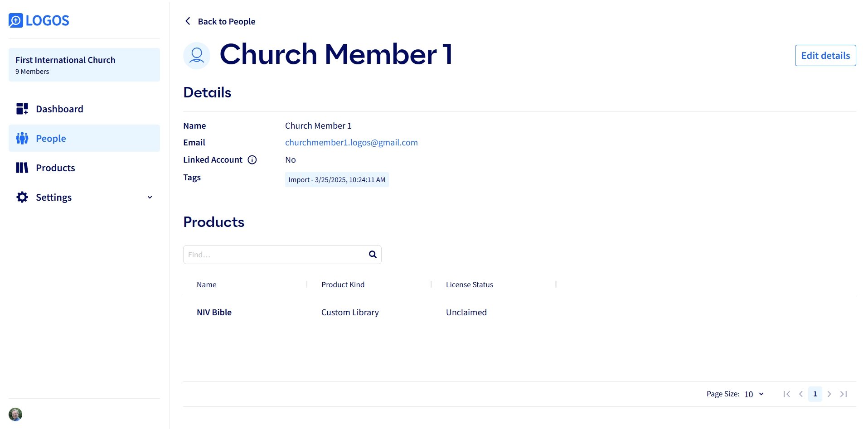Sort by License Status column header
This screenshot has height=429, width=868.
pos(470,284)
